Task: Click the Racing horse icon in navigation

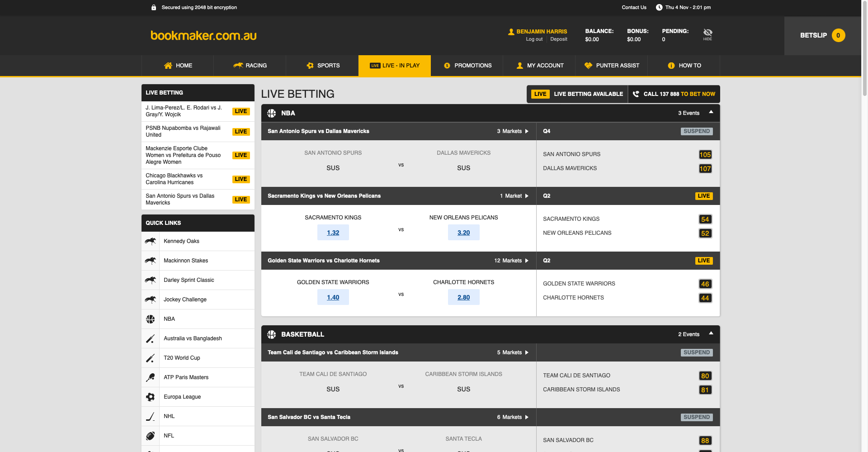Action: 238,66
